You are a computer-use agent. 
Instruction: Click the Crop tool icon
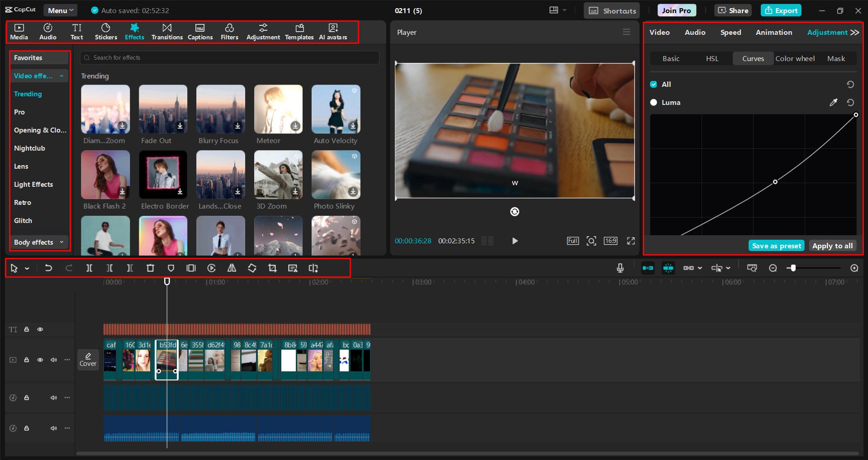coord(272,268)
